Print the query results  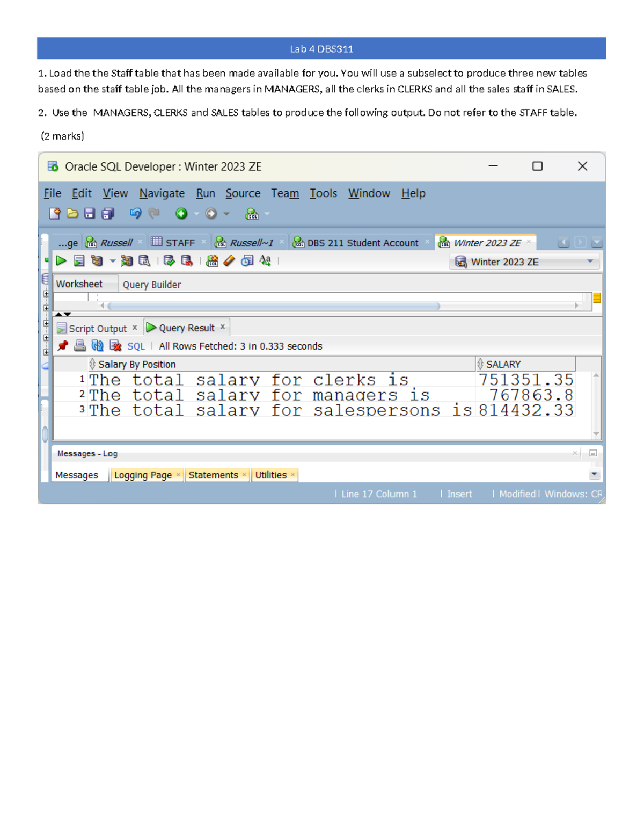tap(79, 346)
